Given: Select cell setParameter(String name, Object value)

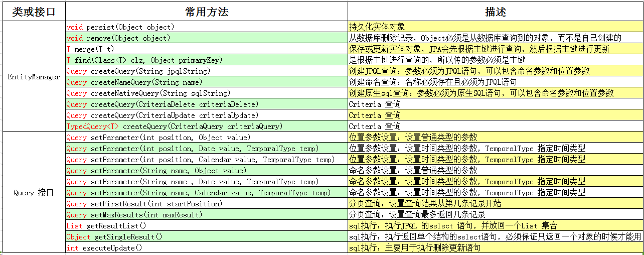Looking at the screenshot, I should point(207,170).
